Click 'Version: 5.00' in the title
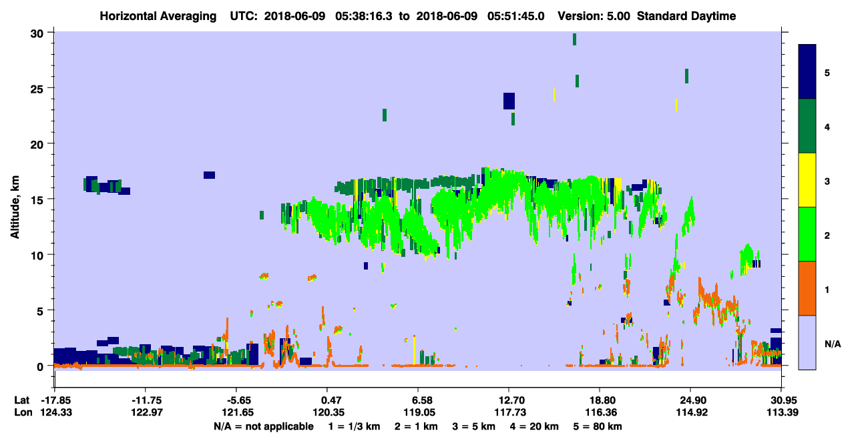 coord(593,16)
